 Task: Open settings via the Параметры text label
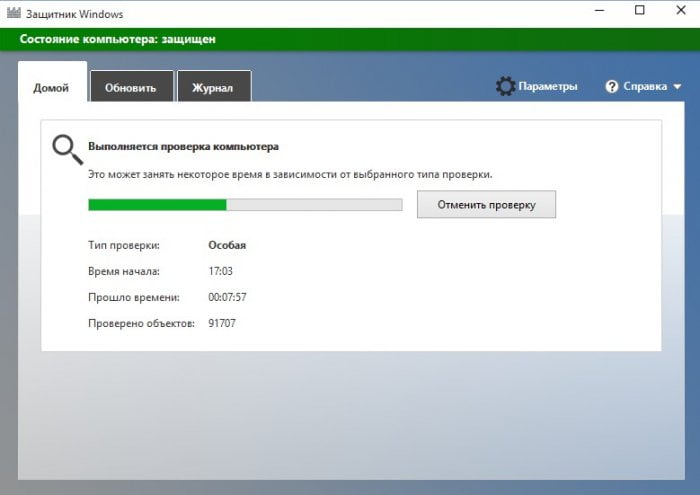[547, 87]
